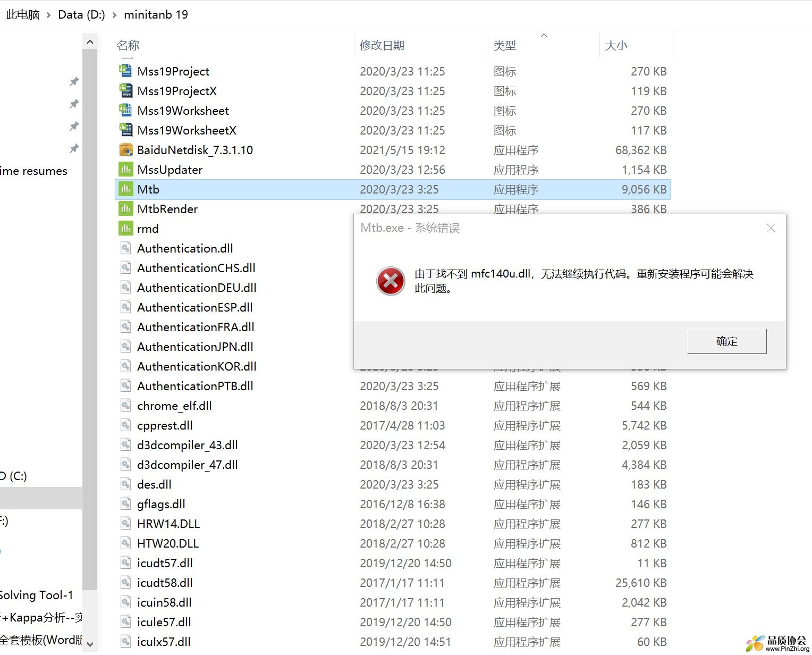Click the AuthenticationDEU.dll file icon
This screenshot has width=812, height=655.
click(125, 288)
